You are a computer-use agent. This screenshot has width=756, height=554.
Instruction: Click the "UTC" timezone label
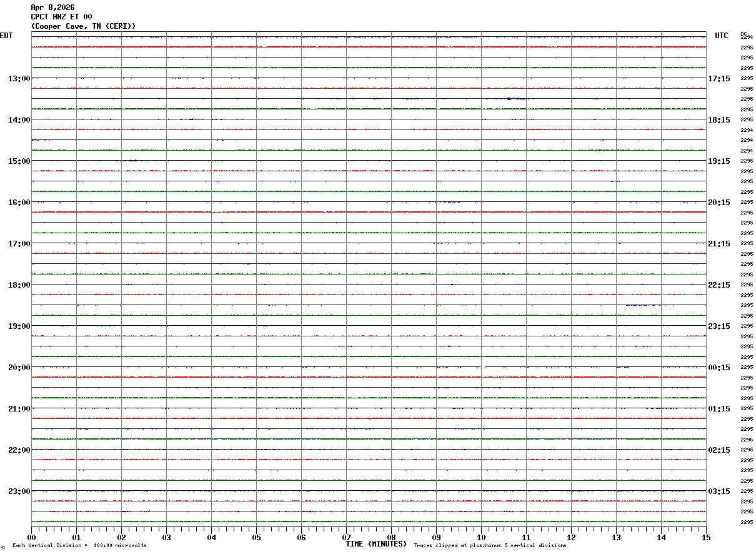(x=722, y=36)
